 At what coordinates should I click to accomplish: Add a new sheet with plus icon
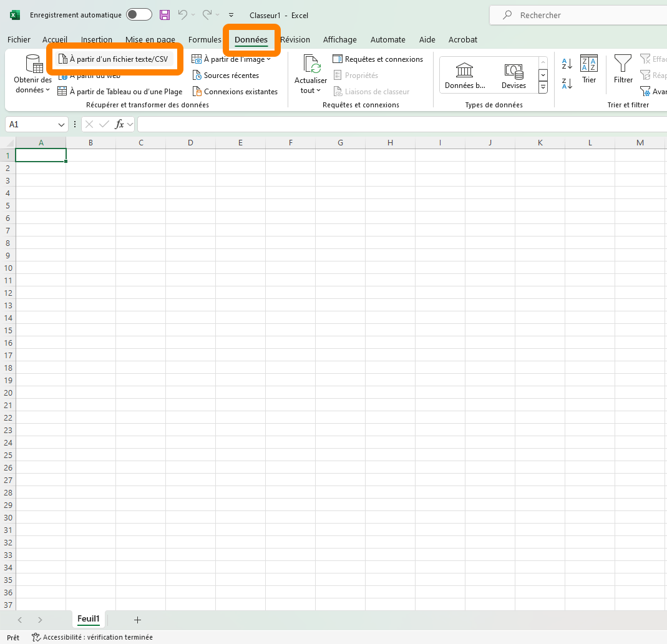[x=137, y=620]
